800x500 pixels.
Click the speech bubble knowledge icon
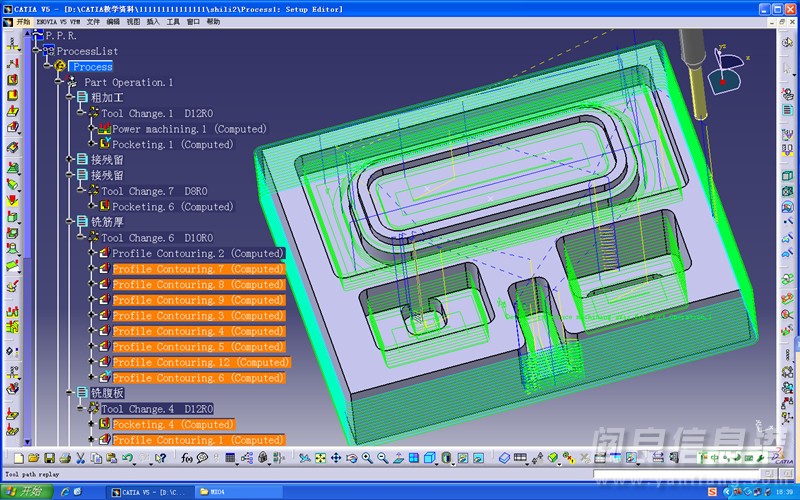coord(203,458)
